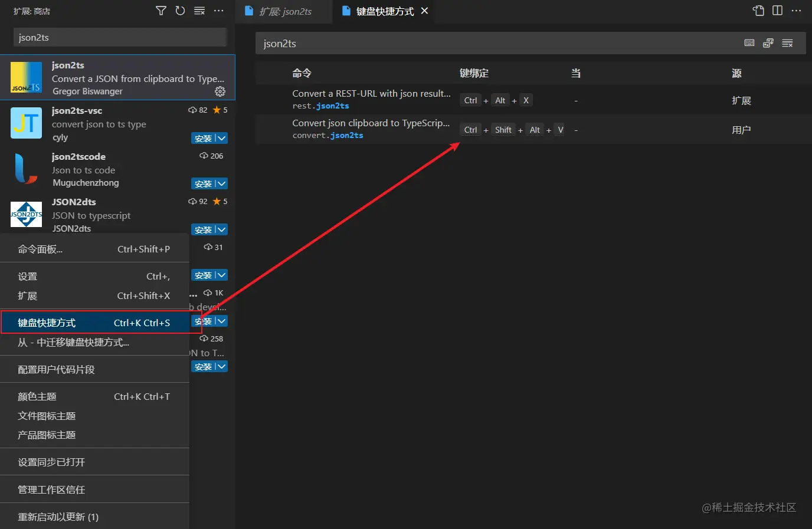Refresh the extensions list
This screenshot has height=529, width=812.
pos(180,11)
